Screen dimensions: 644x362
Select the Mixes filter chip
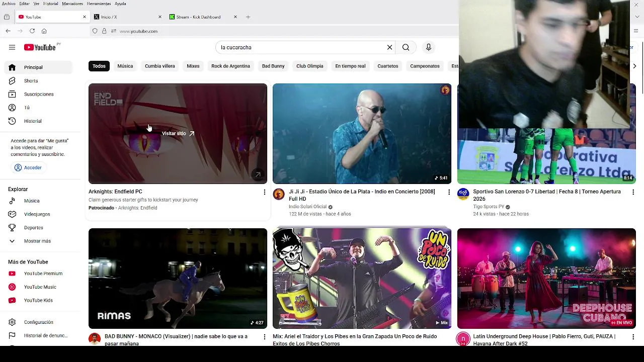click(193, 66)
